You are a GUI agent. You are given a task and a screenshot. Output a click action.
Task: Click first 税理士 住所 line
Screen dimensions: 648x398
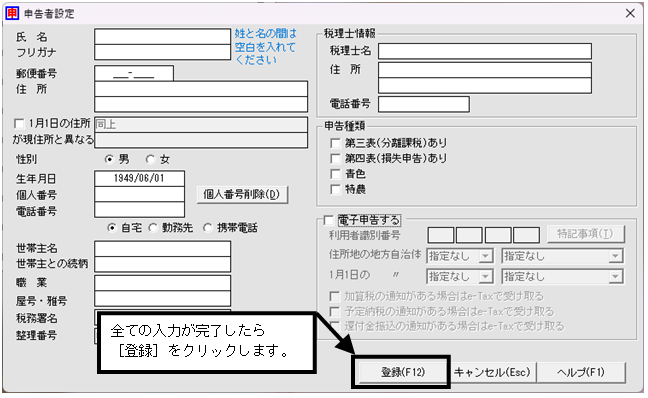click(485, 70)
